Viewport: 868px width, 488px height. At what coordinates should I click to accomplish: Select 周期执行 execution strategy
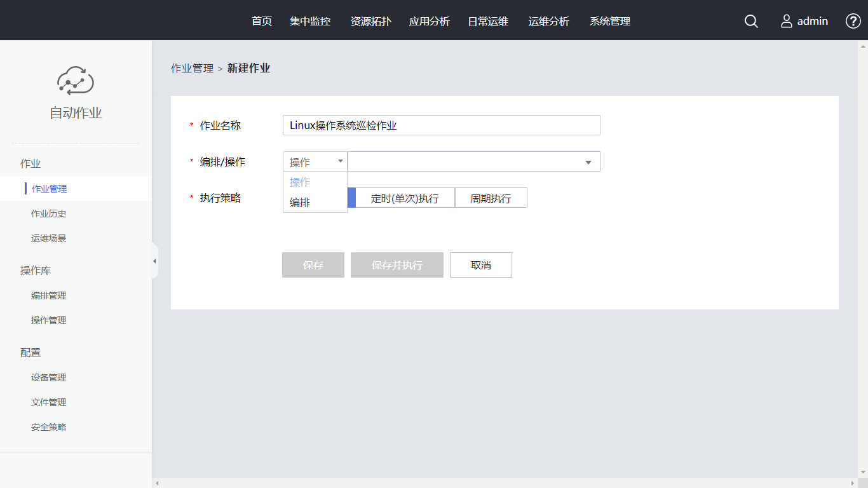(491, 198)
